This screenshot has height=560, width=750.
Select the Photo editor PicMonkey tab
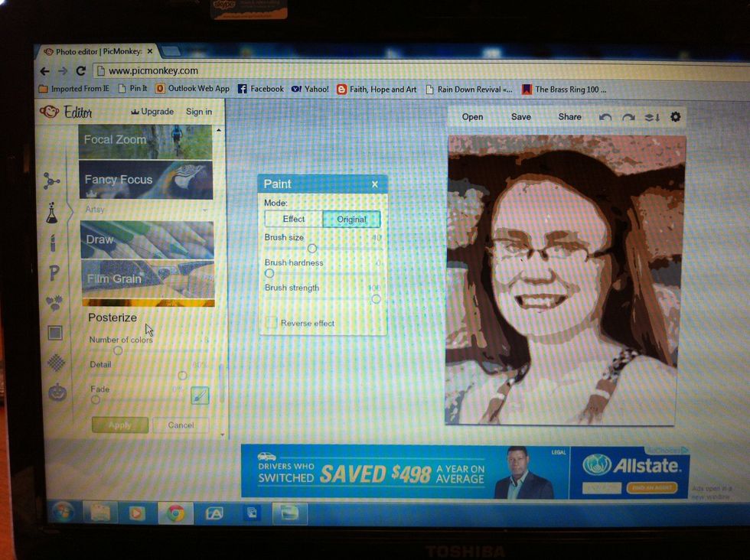click(x=98, y=51)
